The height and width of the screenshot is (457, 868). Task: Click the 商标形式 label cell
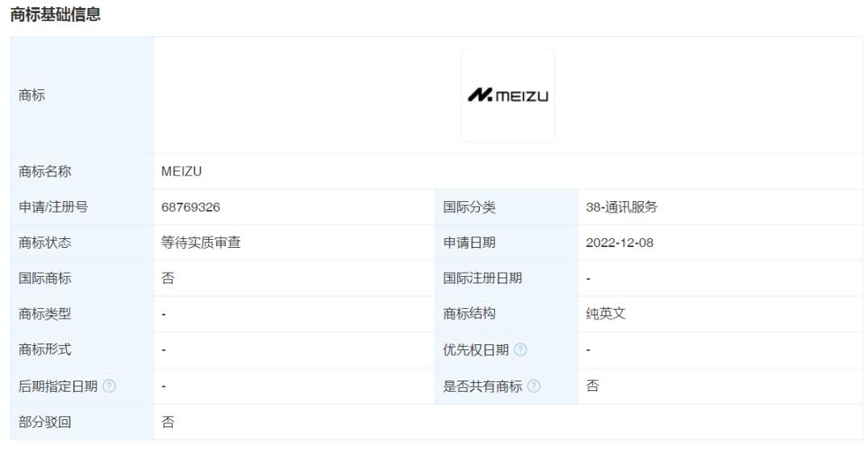(82, 350)
